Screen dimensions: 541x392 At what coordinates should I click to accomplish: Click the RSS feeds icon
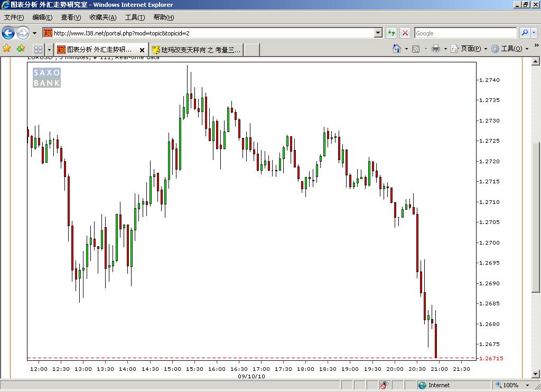pyautogui.click(x=416, y=49)
